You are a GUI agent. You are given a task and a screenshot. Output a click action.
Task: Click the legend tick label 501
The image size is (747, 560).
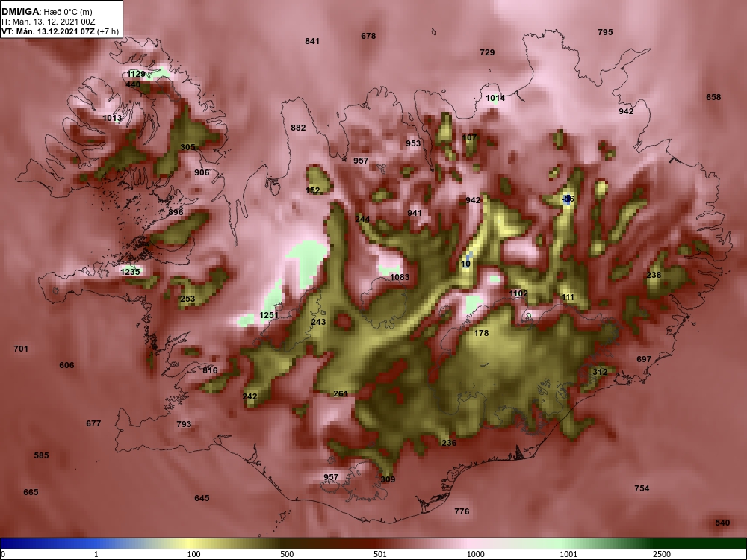tap(380, 554)
